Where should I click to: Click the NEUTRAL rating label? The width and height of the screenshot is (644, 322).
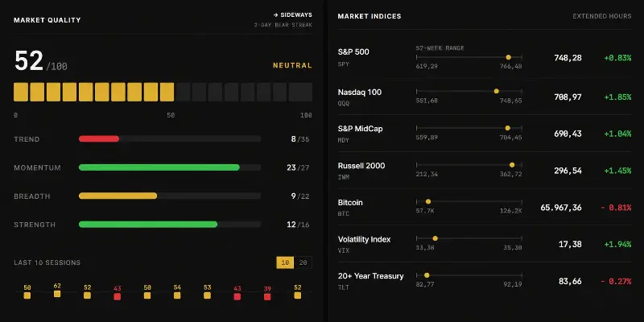pyautogui.click(x=292, y=65)
